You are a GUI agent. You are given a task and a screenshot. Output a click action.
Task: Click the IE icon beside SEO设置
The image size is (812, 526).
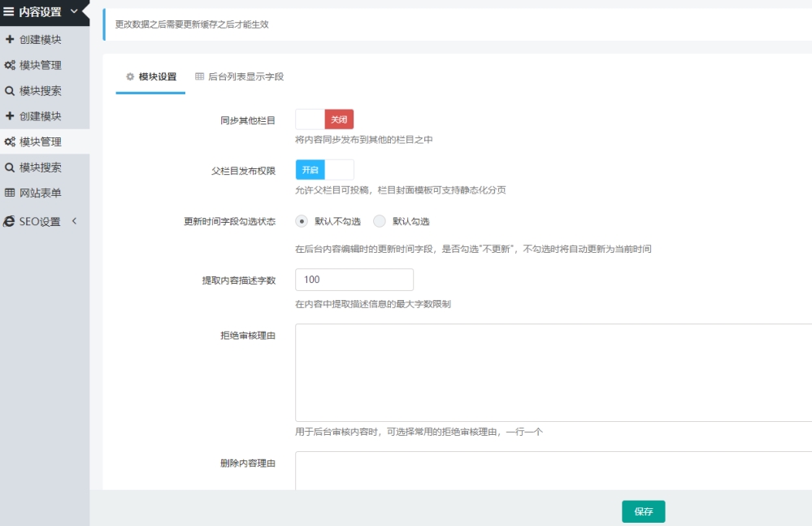click(9, 222)
